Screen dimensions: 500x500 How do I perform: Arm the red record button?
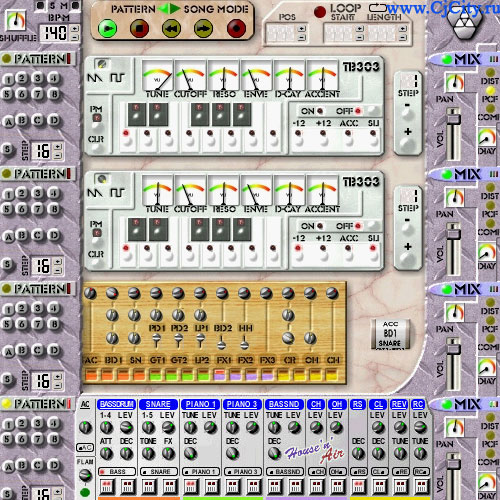(x=236, y=29)
